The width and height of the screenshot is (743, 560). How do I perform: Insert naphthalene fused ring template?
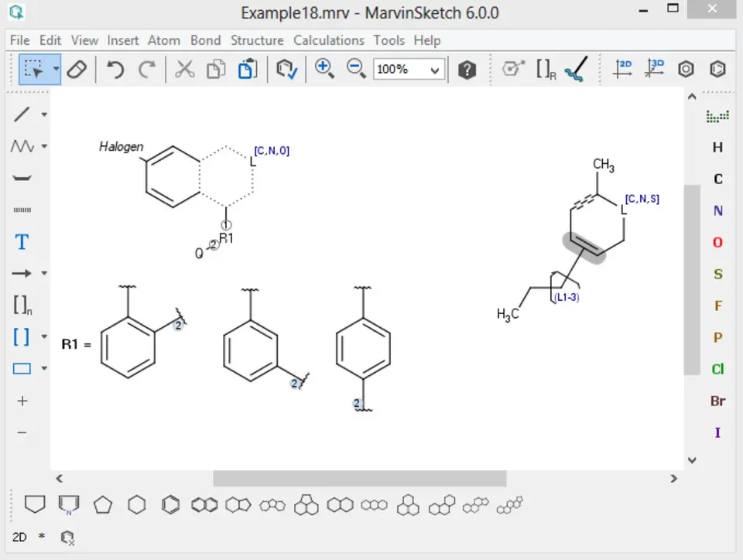204,505
